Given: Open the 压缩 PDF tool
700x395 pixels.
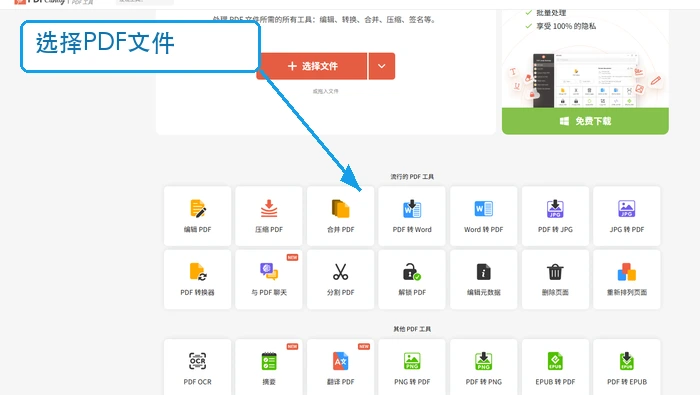Looking at the screenshot, I should point(269,216).
